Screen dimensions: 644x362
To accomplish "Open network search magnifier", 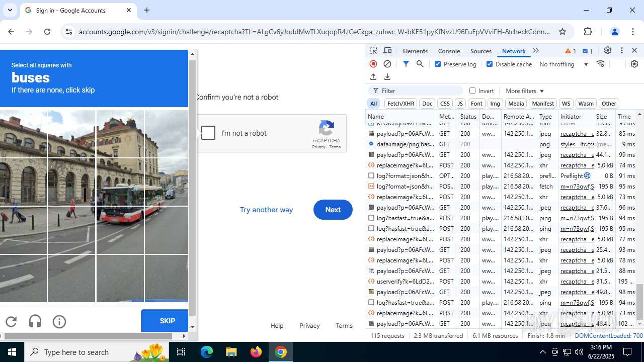I will [420, 64].
